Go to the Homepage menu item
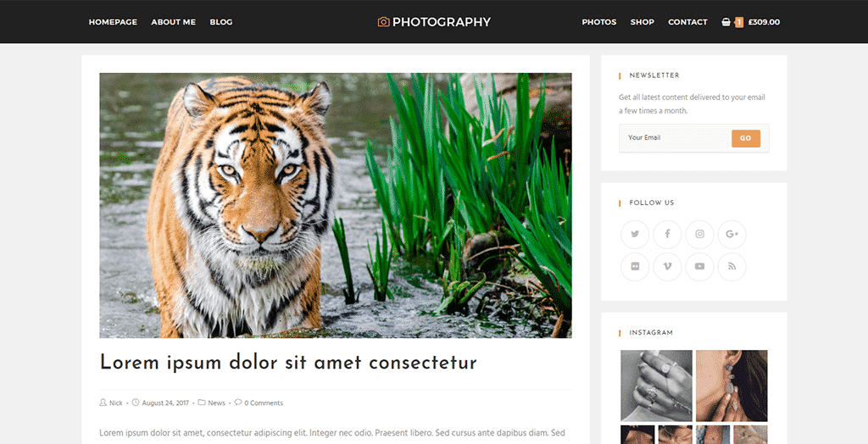 [113, 22]
